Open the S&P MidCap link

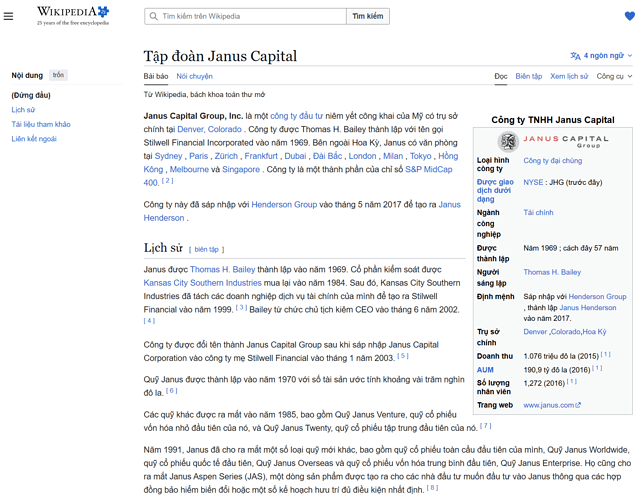click(x=429, y=170)
